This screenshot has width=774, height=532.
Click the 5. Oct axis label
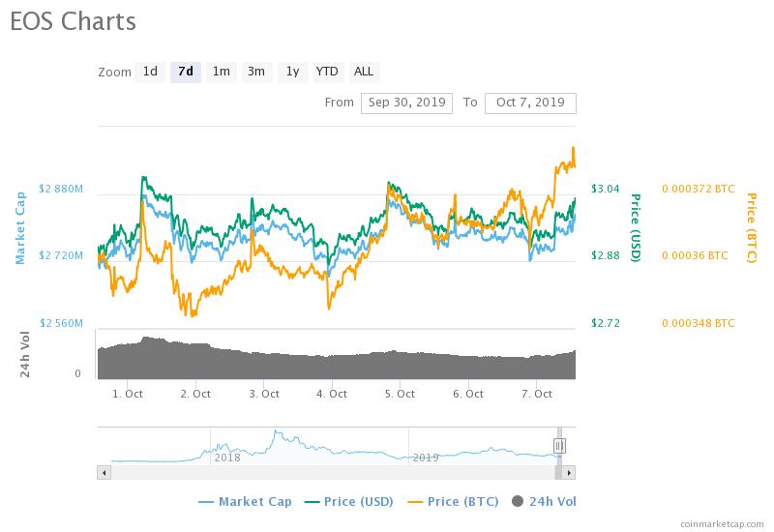coord(400,394)
